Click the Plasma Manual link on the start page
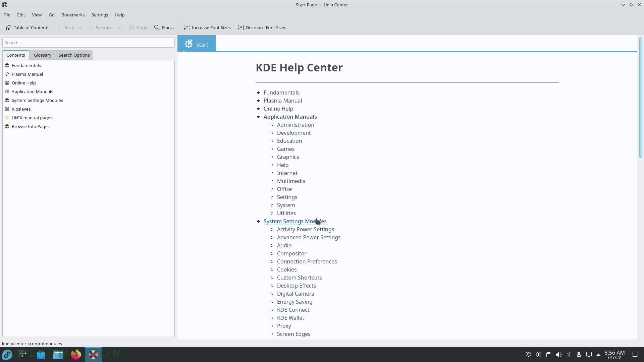Viewport: 644px width, 362px height. click(x=283, y=101)
